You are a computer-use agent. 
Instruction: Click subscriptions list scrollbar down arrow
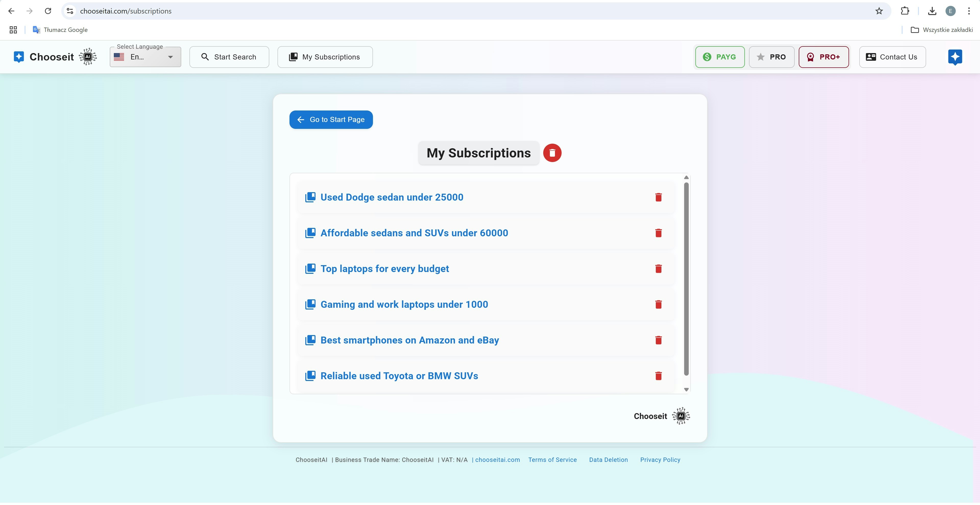(x=686, y=389)
